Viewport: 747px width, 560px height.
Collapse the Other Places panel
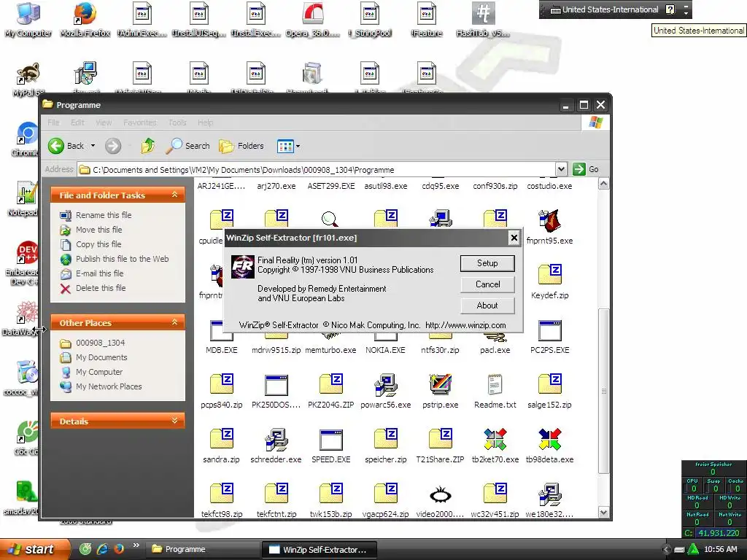[174, 322]
